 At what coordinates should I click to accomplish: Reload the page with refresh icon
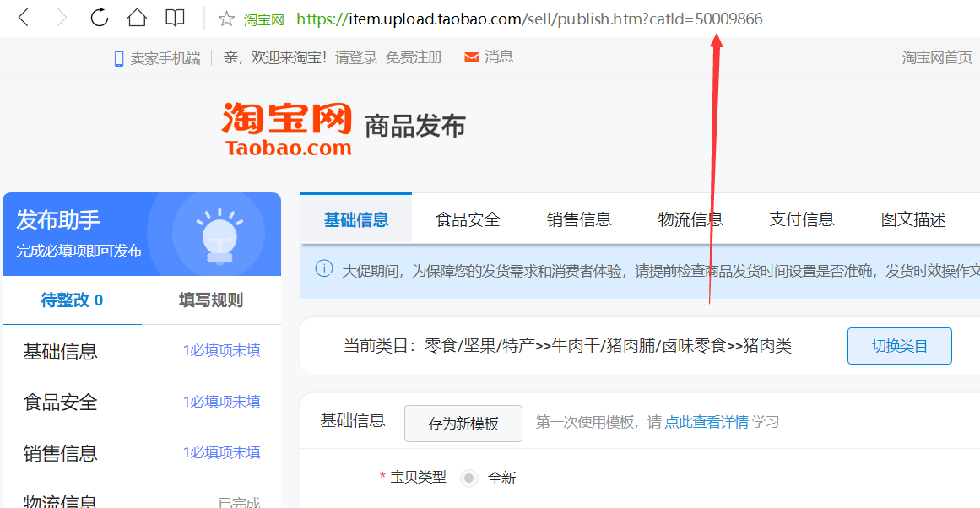click(100, 18)
